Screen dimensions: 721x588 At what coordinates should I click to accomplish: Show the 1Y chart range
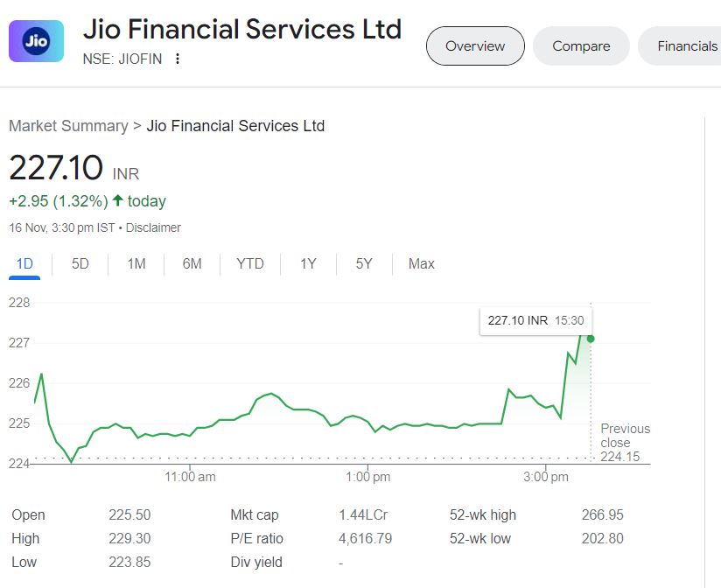click(308, 263)
